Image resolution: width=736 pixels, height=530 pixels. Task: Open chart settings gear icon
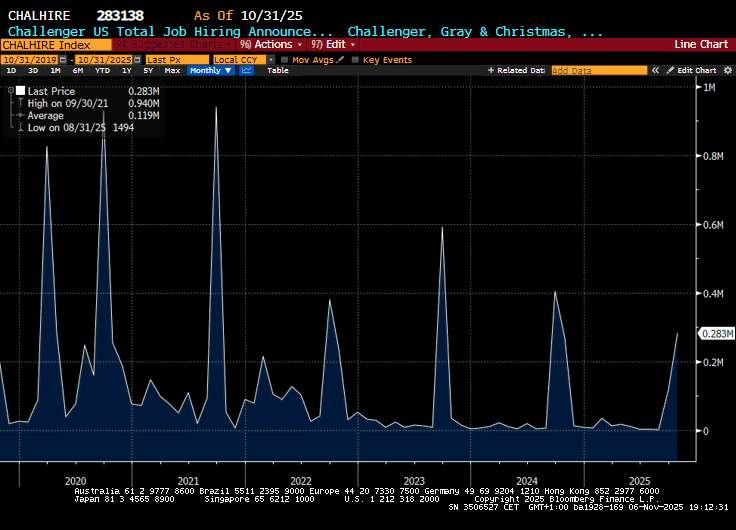point(726,71)
